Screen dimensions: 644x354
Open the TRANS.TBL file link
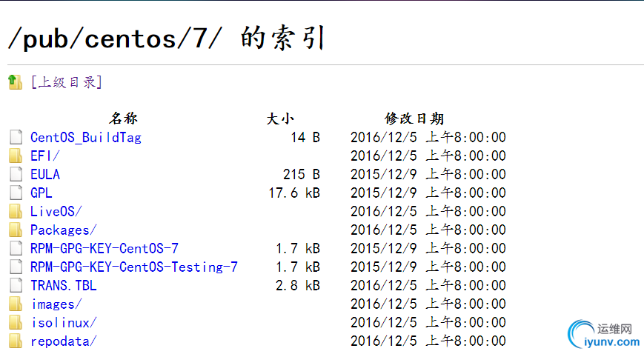click(x=64, y=285)
